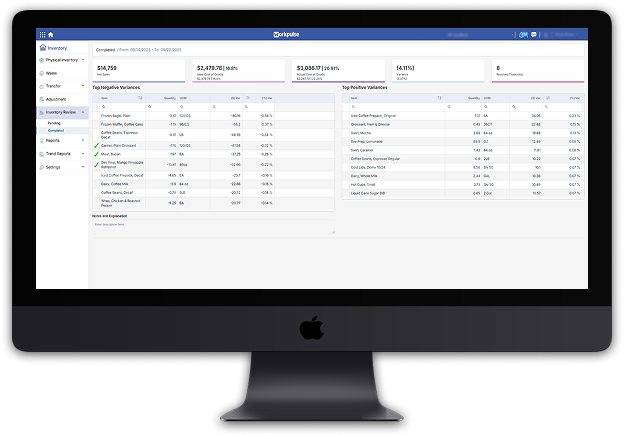This screenshot has height=436, width=624.
Task: Click the Resolved Product(s) card
Action: click(x=538, y=71)
